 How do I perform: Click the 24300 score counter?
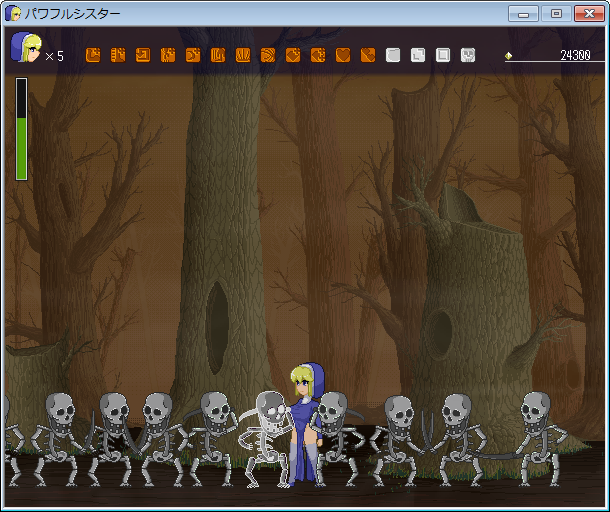[574, 56]
